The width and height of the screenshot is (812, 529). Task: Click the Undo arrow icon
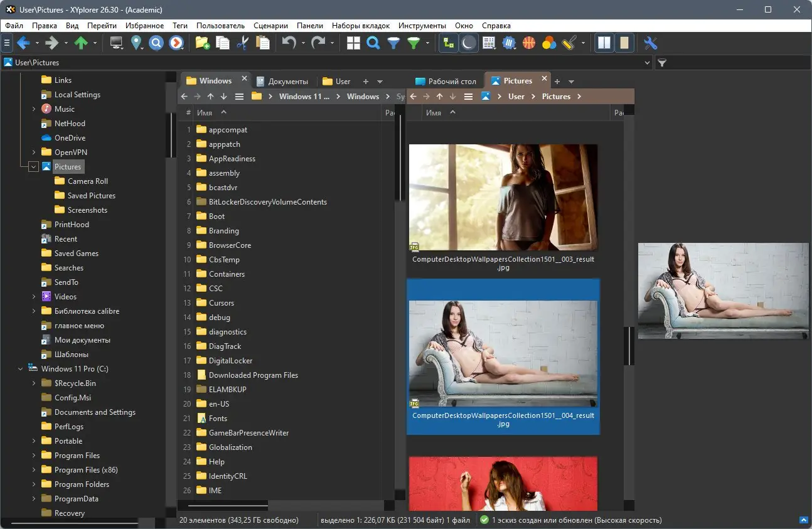tap(289, 43)
